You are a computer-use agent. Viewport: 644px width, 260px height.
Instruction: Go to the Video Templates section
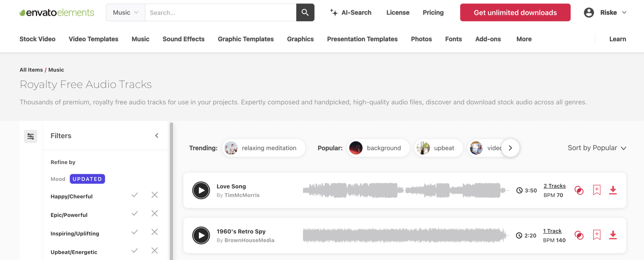pos(93,39)
